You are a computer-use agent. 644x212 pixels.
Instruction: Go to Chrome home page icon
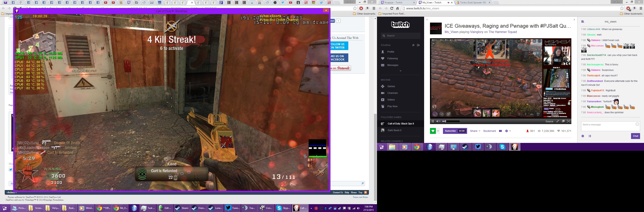[397, 8]
